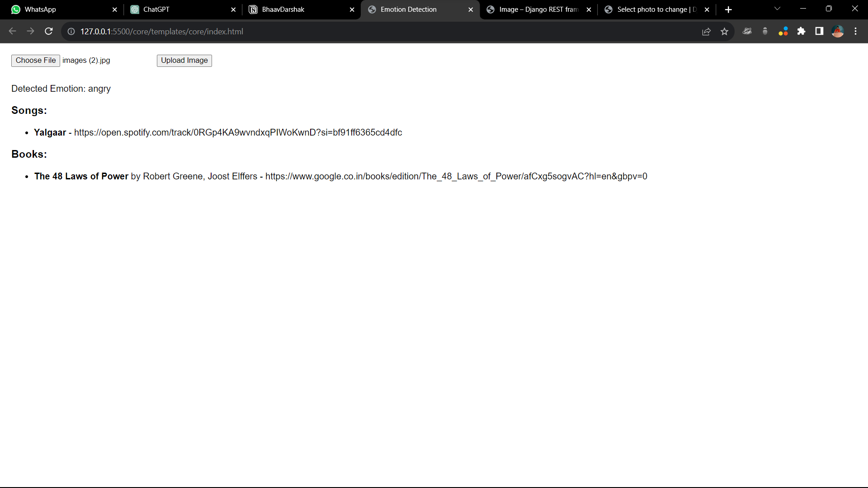
Task: Click the colored dots extension icon
Action: click(x=783, y=31)
